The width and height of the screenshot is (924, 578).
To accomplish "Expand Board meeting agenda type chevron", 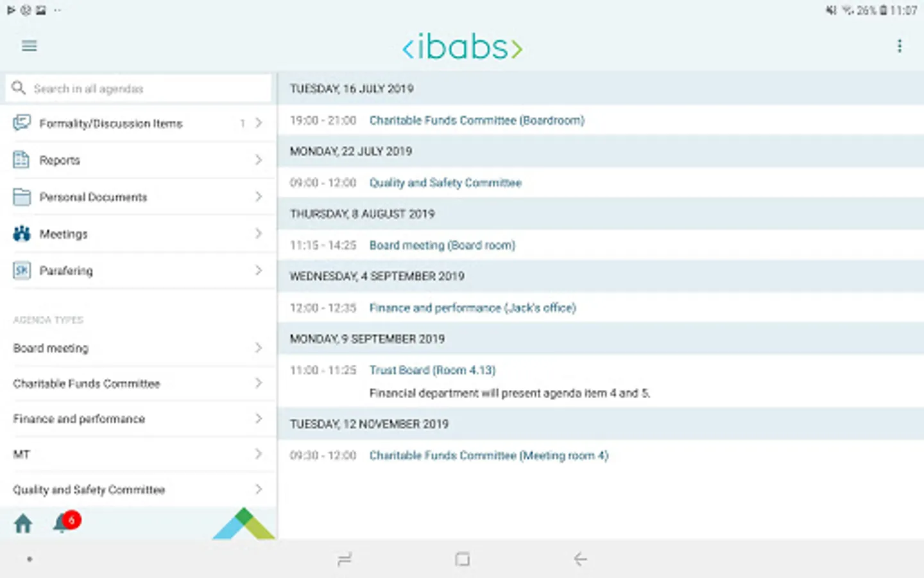I will (259, 348).
